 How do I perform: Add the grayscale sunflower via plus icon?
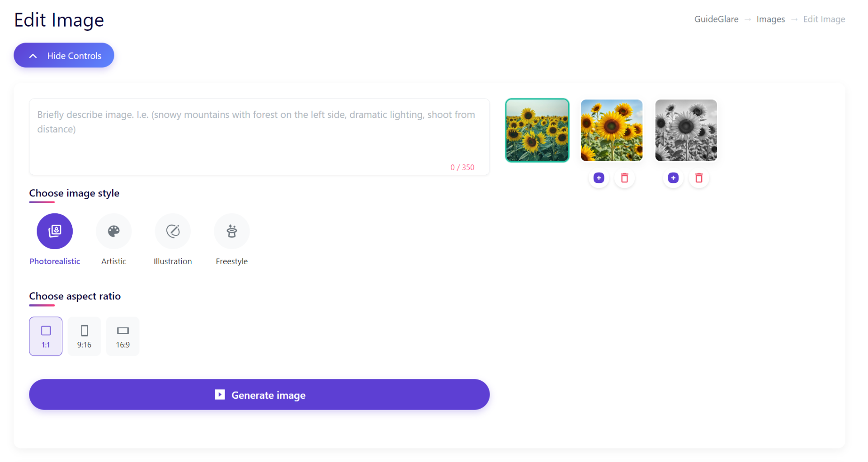pyautogui.click(x=673, y=178)
